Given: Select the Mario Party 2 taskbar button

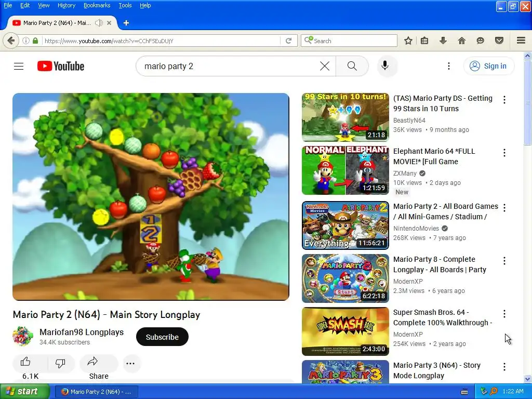Looking at the screenshot, I should point(96,392).
